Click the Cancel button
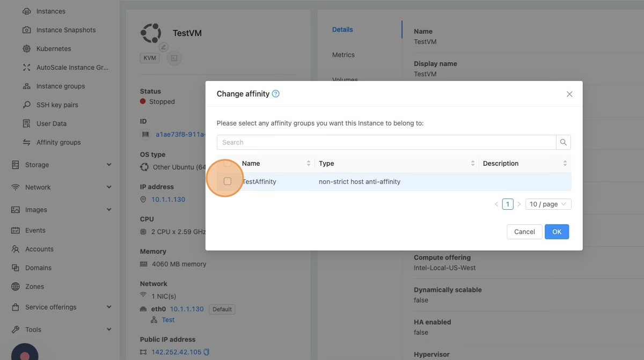Screen dimensions: 644x360 (x=524, y=232)
